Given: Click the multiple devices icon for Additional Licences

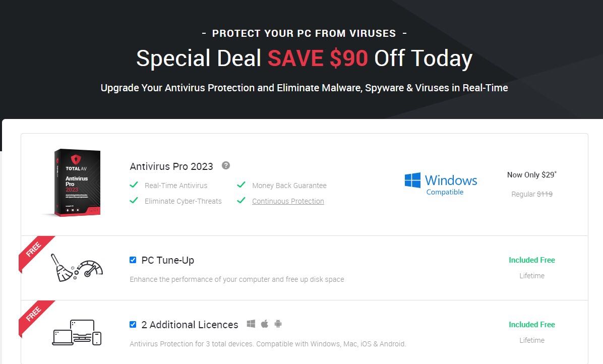Looking at the screenshot, I should click(77, 332).
